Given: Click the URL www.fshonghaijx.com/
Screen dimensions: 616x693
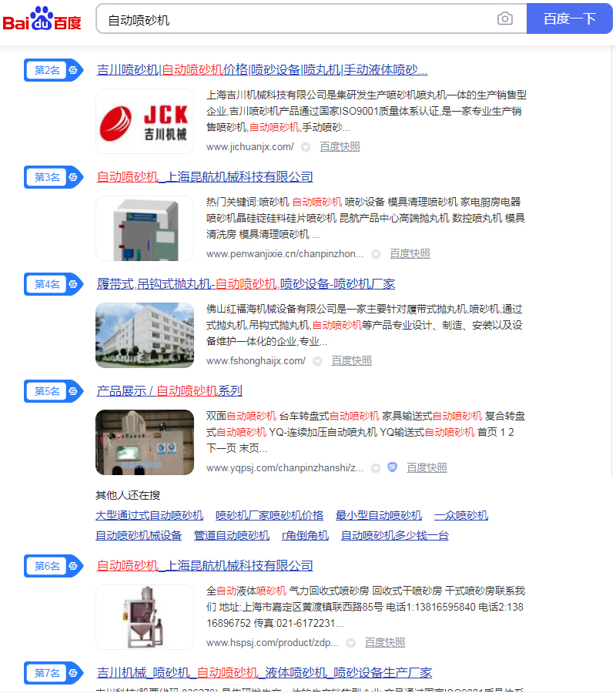Looking at the screenshot, I should pos(256,360).
